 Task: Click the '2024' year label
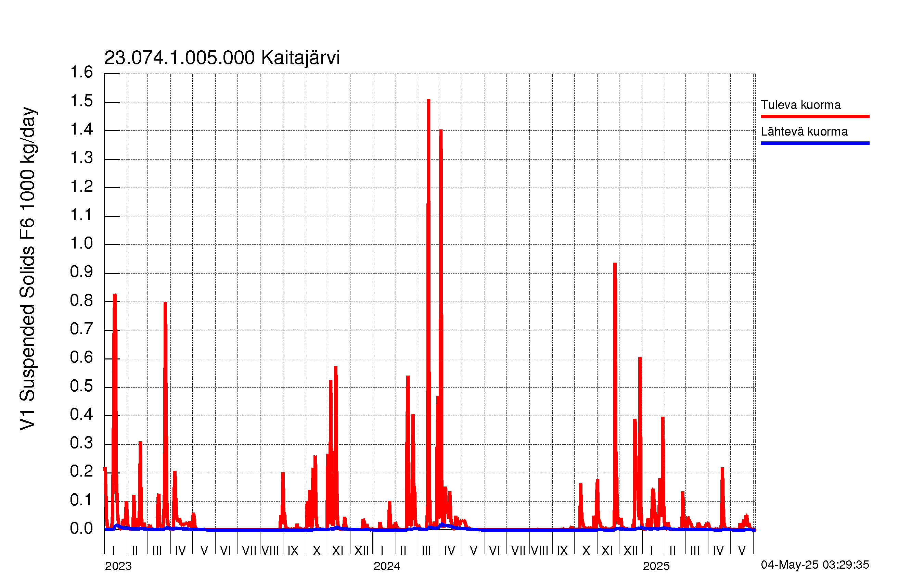pyautogui.click(x=387, y=566)
